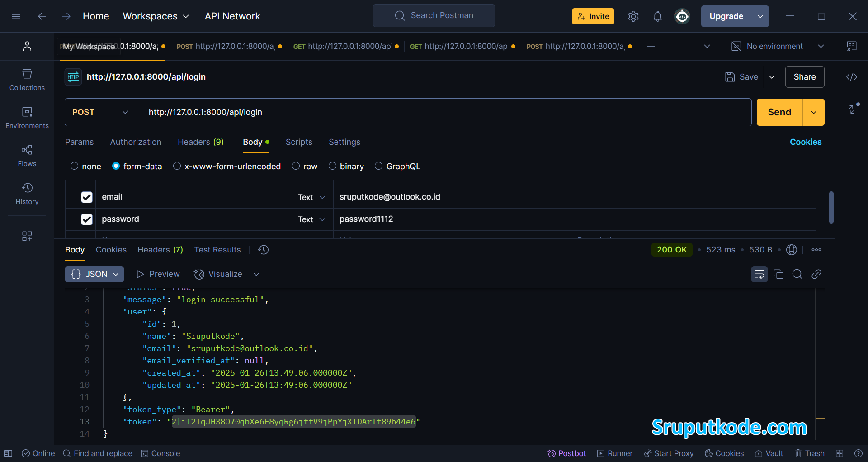Click the Share button
Screen dimensions: 868x462
805,77
